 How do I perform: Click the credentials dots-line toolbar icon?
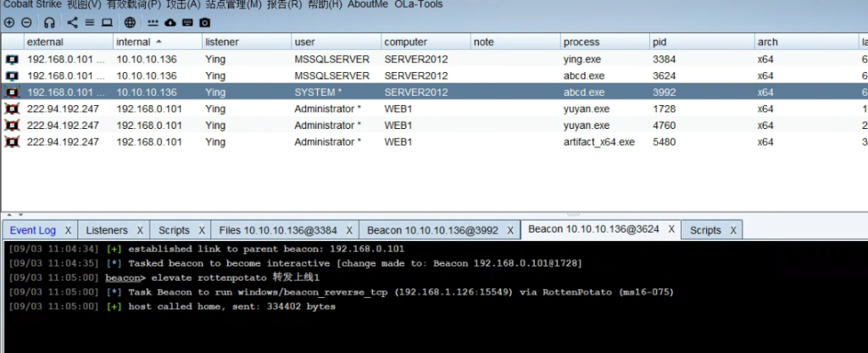click(x=153, y=23)
